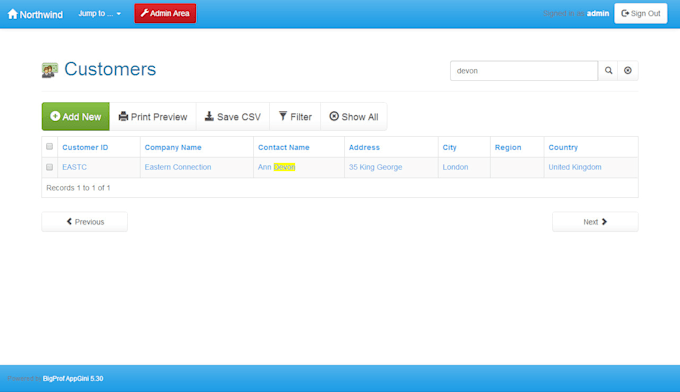Toggle the select-all checkbox in header
Screen dimensions: 680x392
coord(49,147)
